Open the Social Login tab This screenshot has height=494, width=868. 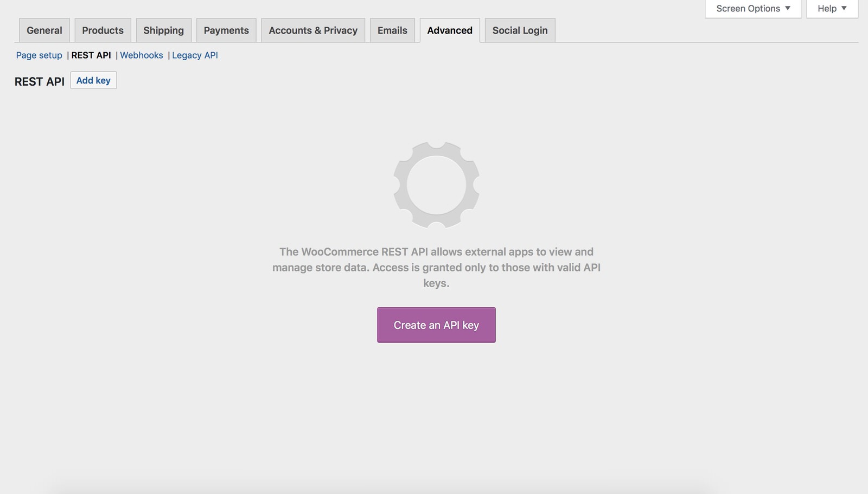coord(520,30)
